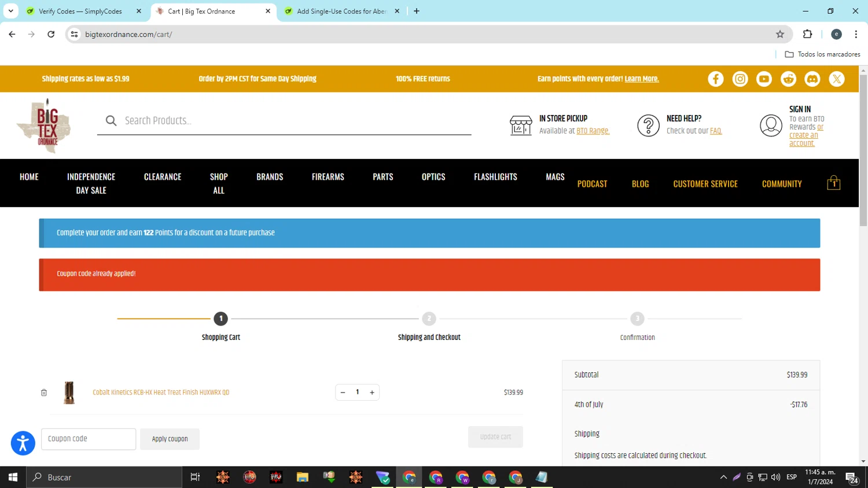Show hidden system tray icons
This screenshot has height=488, width=868.
723,477
